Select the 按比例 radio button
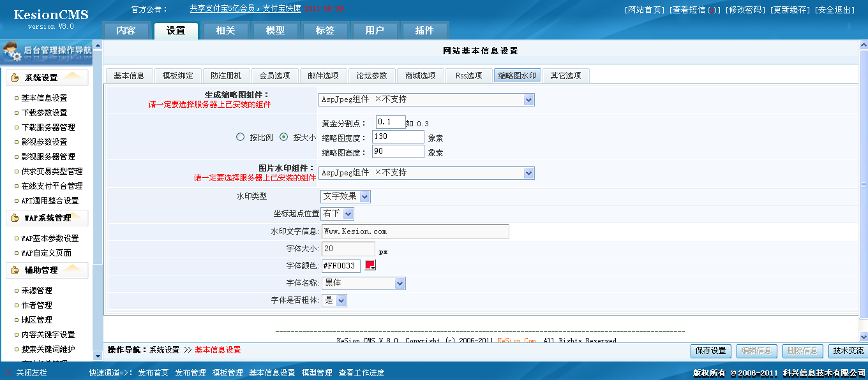The height and width of the screenshot is (380, 868). pos(241,137)
